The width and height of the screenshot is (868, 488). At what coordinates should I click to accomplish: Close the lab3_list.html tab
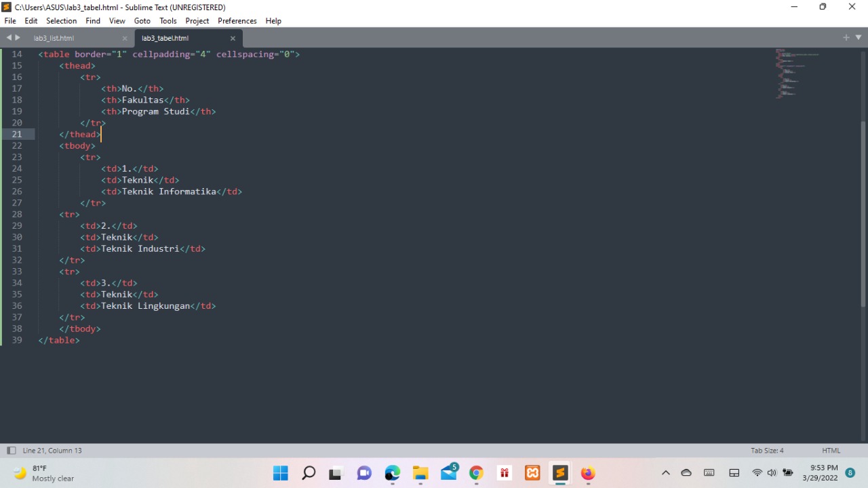125,39
